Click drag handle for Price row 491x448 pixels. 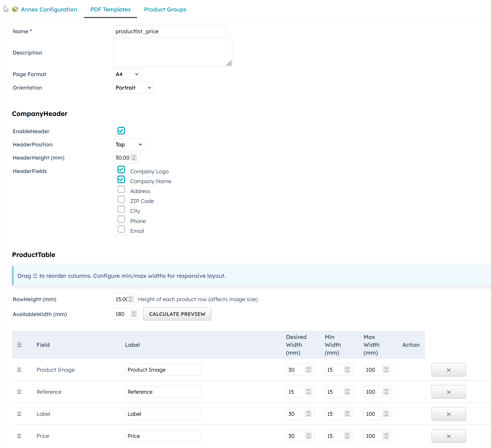click(19, 436)
